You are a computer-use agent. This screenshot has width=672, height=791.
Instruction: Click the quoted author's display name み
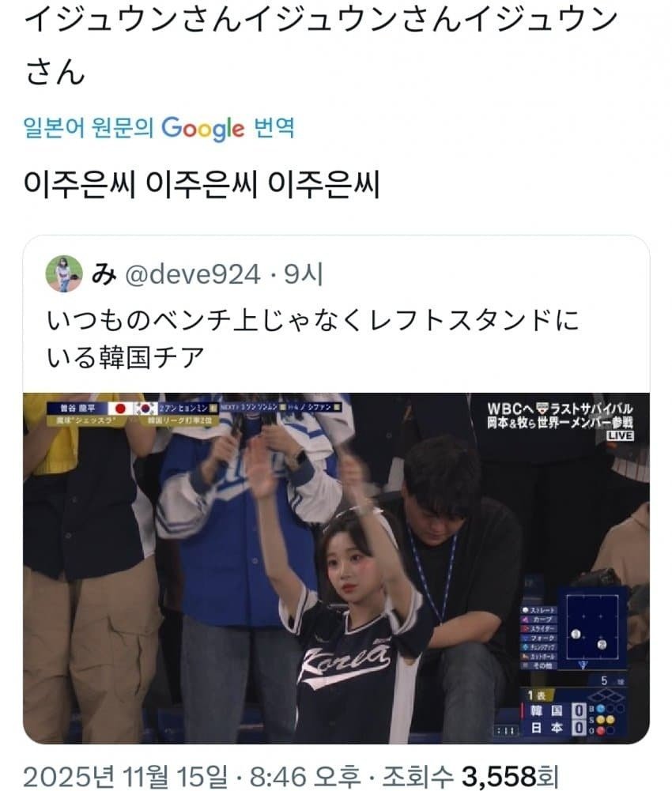coord(104,274)
